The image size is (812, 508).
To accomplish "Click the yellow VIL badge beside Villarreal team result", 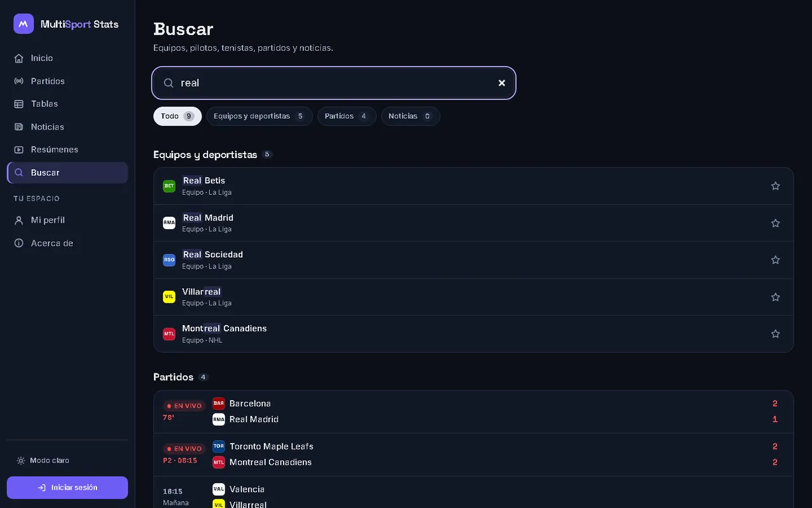I will pos(169,297).
